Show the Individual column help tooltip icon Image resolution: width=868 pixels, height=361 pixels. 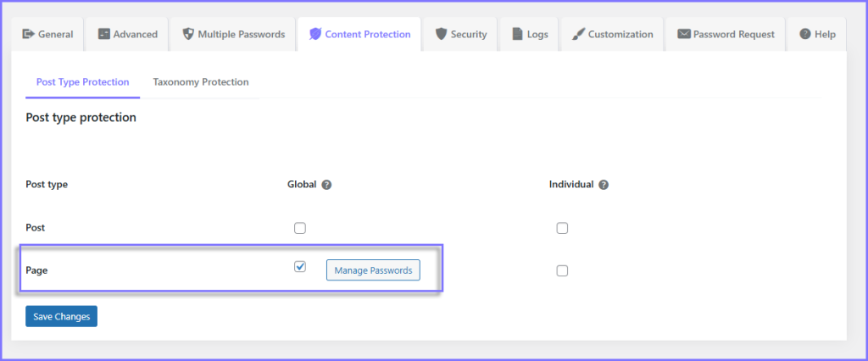604,185
